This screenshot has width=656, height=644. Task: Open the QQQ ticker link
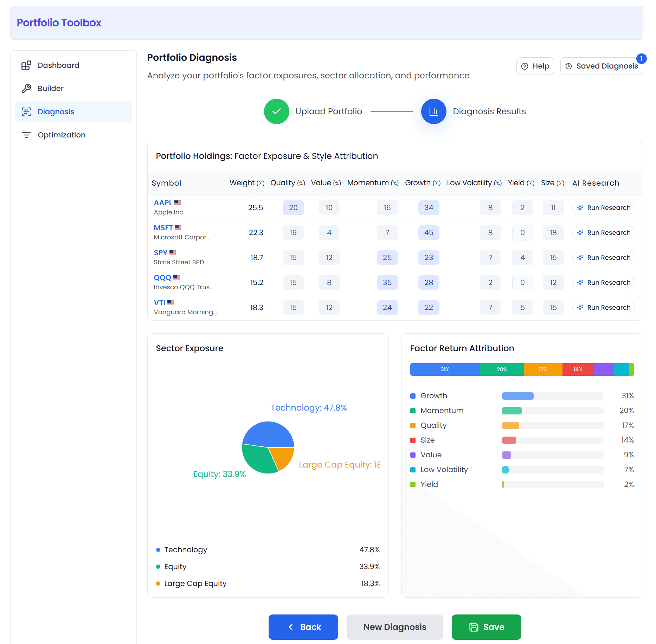pos(162,278)
